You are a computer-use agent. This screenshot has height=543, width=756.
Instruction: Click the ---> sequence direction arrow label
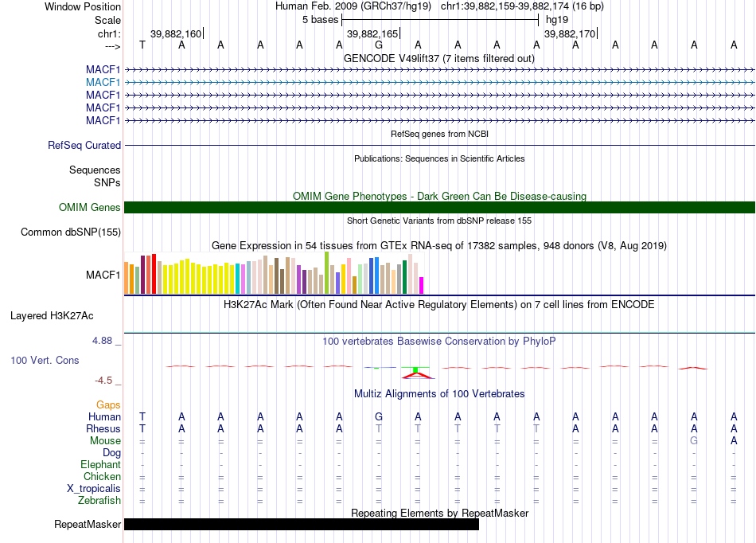pos(112,46)
